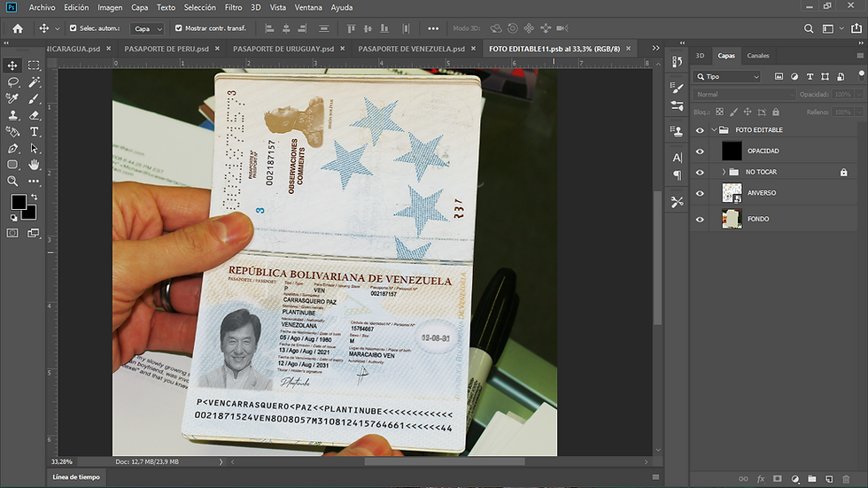Viewport: 868px width, 488px height.
Task: Open the Ventana menu
Action: point(308,7)
